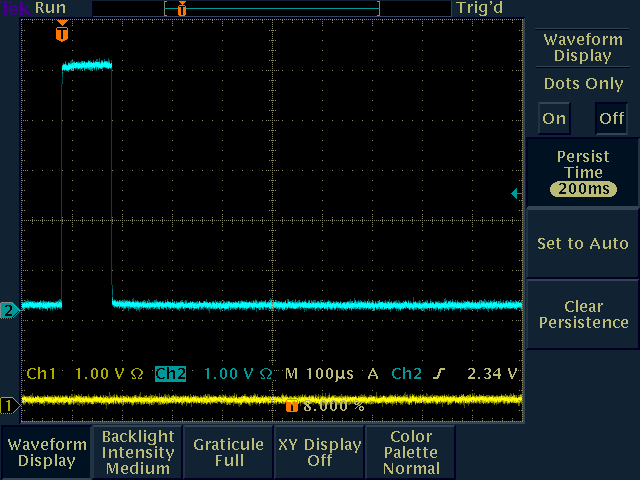Select the Waveform Display side menu header

click(583, 47)
